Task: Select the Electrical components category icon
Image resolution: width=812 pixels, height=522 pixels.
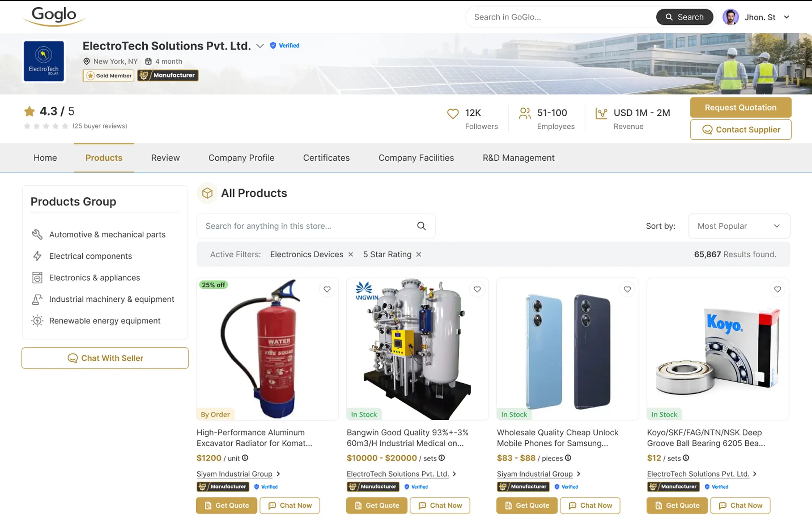Action: pyautogui.click(x=38, y=256)
